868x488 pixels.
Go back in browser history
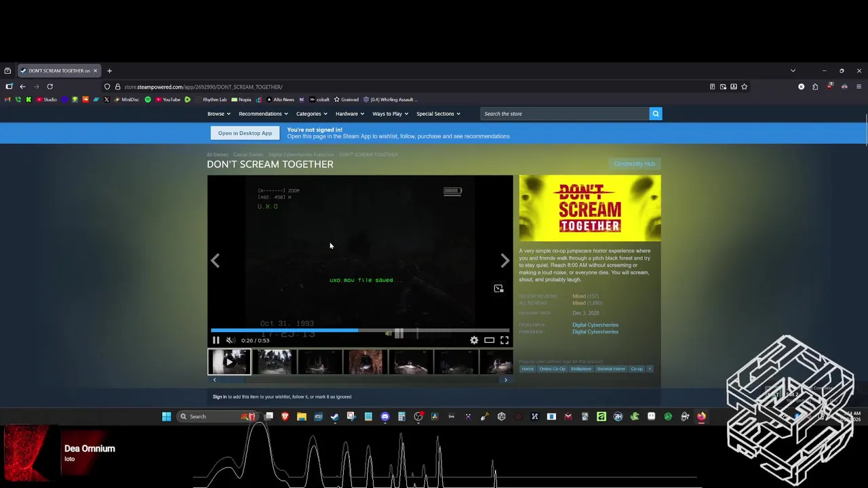[x=22, y=87]
